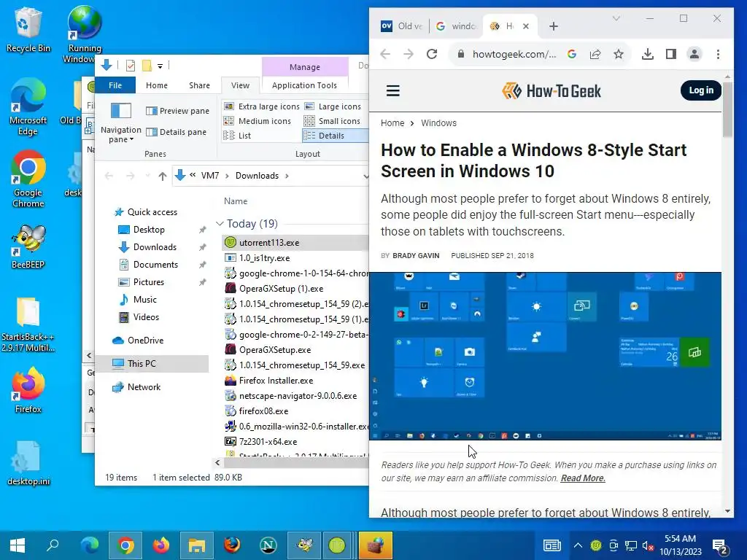Click Explorer up-directory arrow
The image size is (747, 560).
(x=163, y=176)
